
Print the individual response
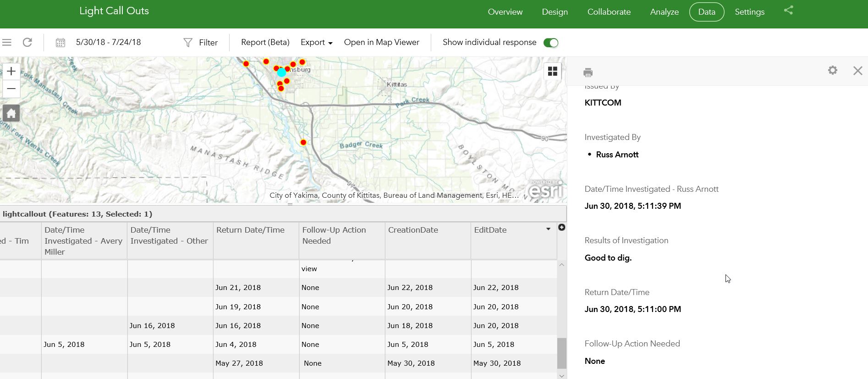tap(588, 72)
